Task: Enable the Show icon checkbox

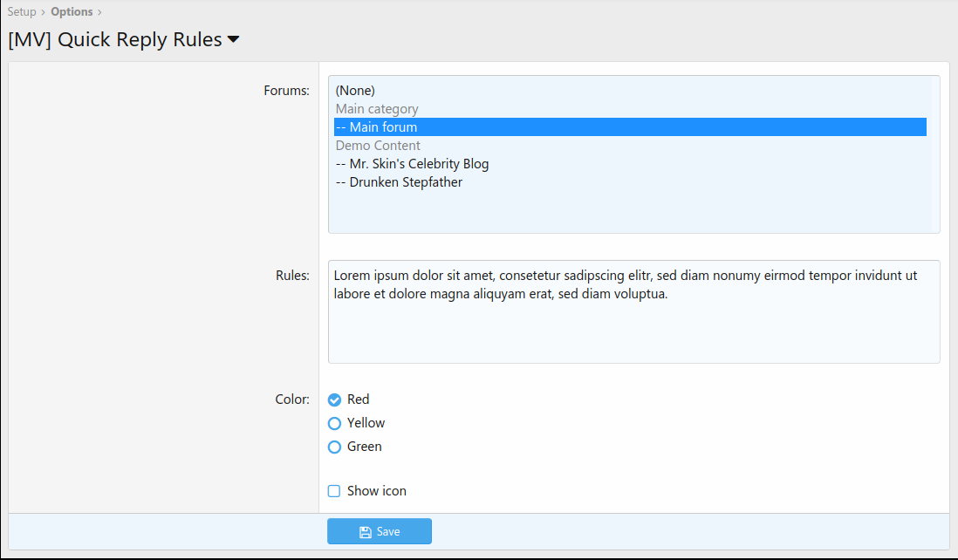Action: [334, 491]
